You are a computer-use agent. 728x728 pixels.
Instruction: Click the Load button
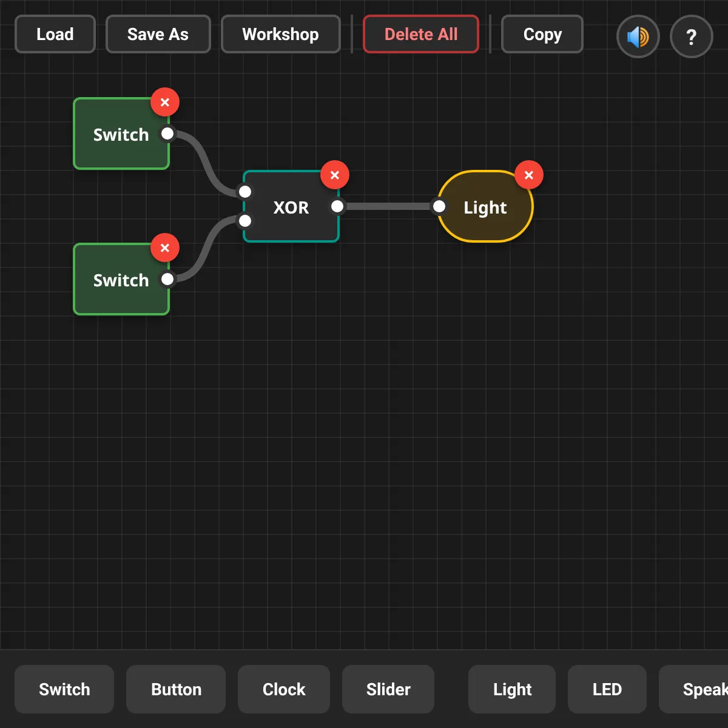[55, 34]
